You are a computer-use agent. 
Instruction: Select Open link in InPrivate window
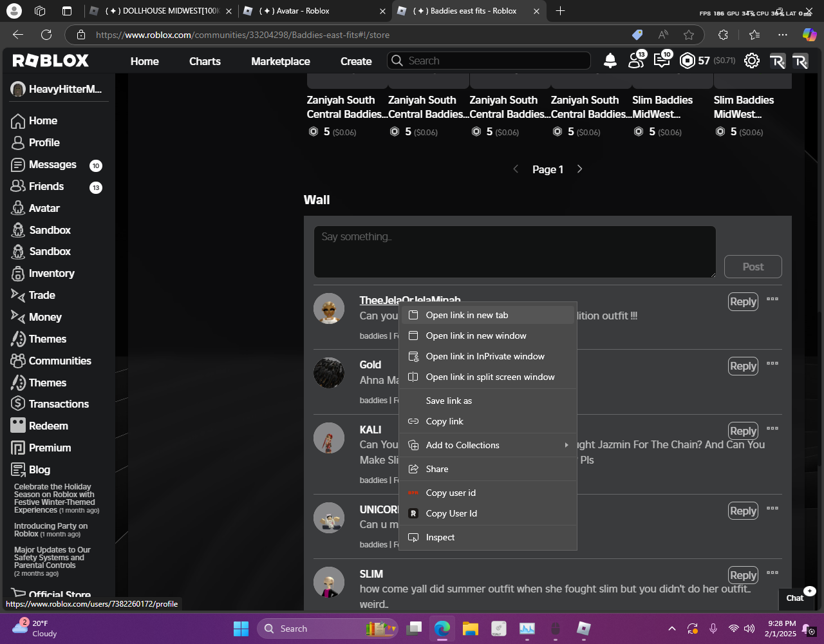488,356
